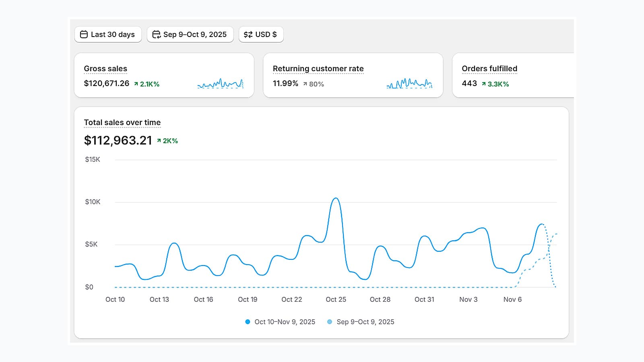This screenshot has height=362, width=644.
Task: Click the Gross sales sparkline chart
Action: [221, 84]
